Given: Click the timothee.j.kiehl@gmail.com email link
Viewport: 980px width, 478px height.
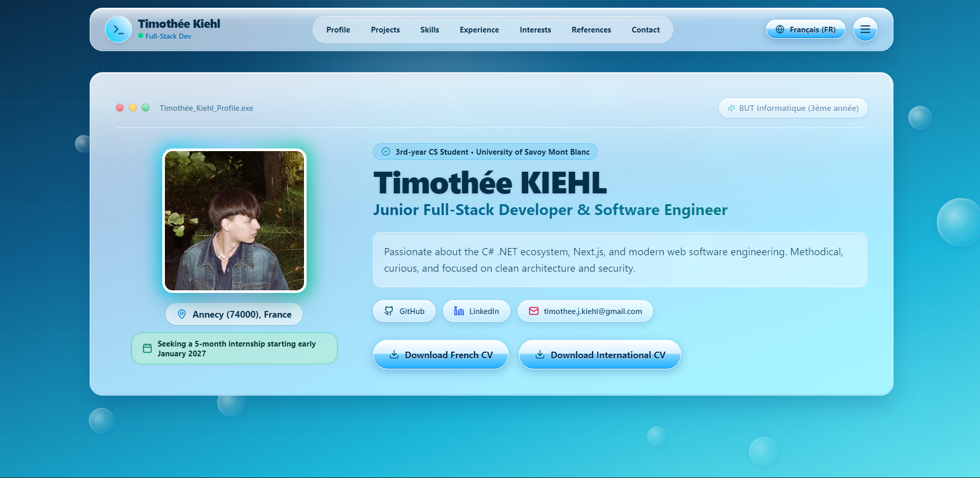Looking at the screenshot, I should 585,311.
